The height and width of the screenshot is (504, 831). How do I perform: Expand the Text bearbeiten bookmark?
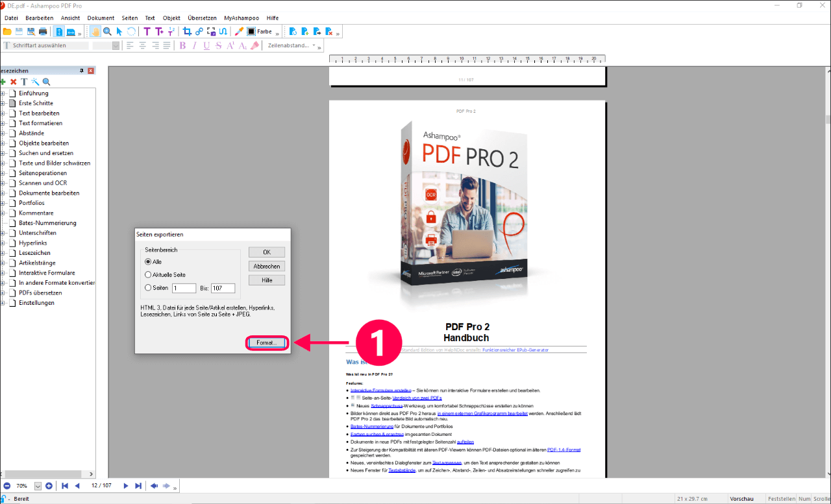point(3,114)
